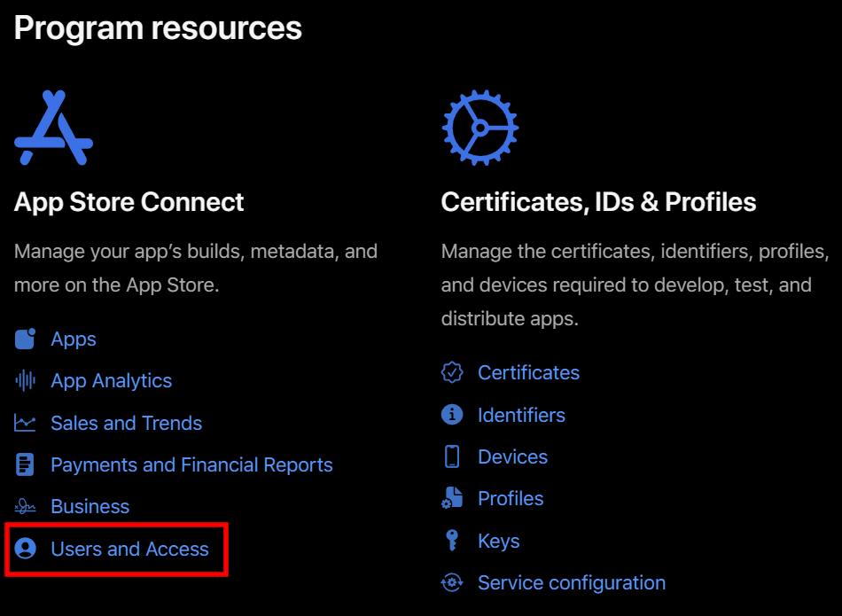Image resolution: width=842 pixels, height=616 pixels.
Task: Click the App Analytics waveform icon
Action: 25,381
